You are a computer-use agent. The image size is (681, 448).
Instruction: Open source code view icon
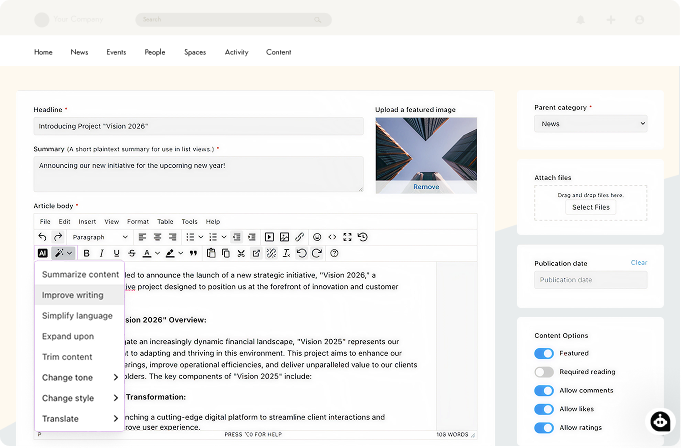(332, 237)
